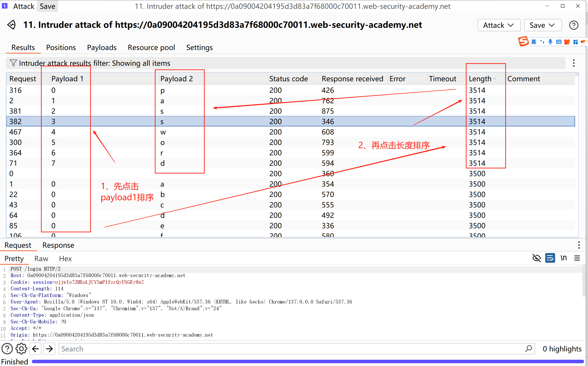Screen dimensions: 588x366
Task: Toggle the hide-inspector crossed eye icon
Action: (x=536, y=258)
